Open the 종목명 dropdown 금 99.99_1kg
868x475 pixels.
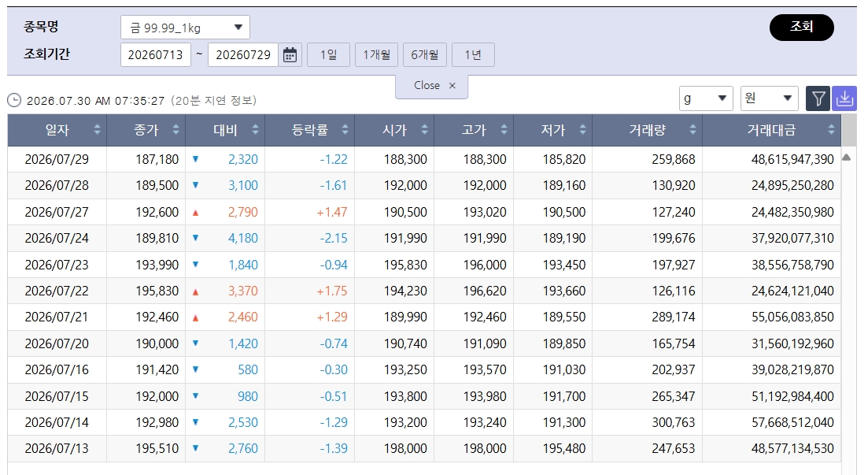pyautogui.click(x=185, y=27)
